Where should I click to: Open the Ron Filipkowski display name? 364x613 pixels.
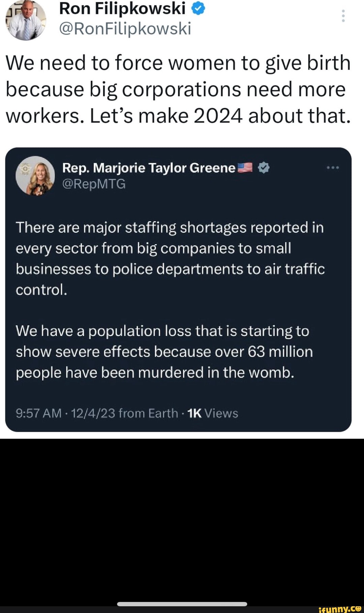click(x=122, y=8)
